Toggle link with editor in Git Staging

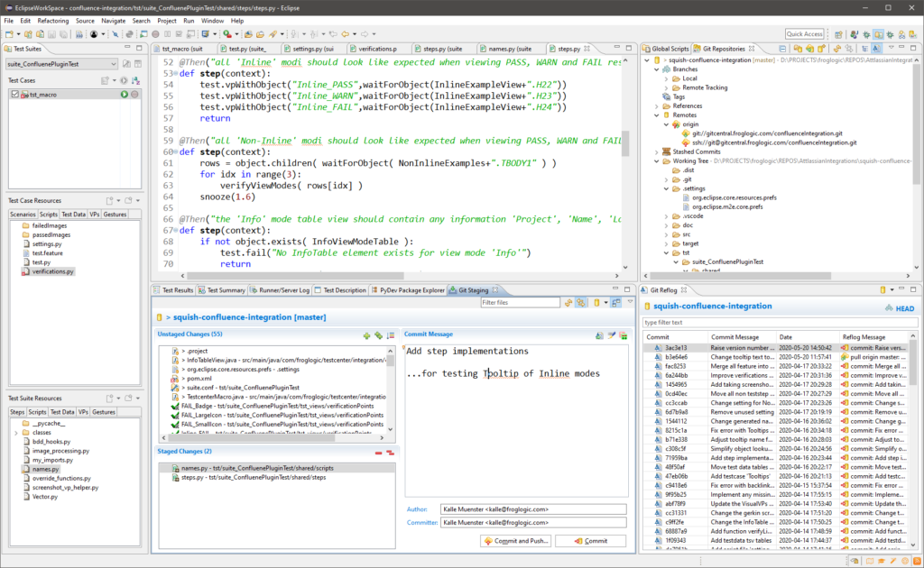pyautogui.click(x=581, y=303)
